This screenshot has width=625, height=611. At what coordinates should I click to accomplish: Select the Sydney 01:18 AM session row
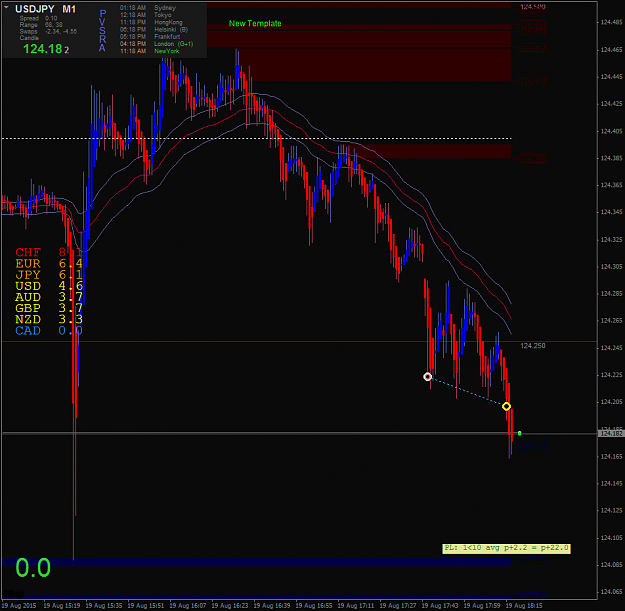coord(148,8)
